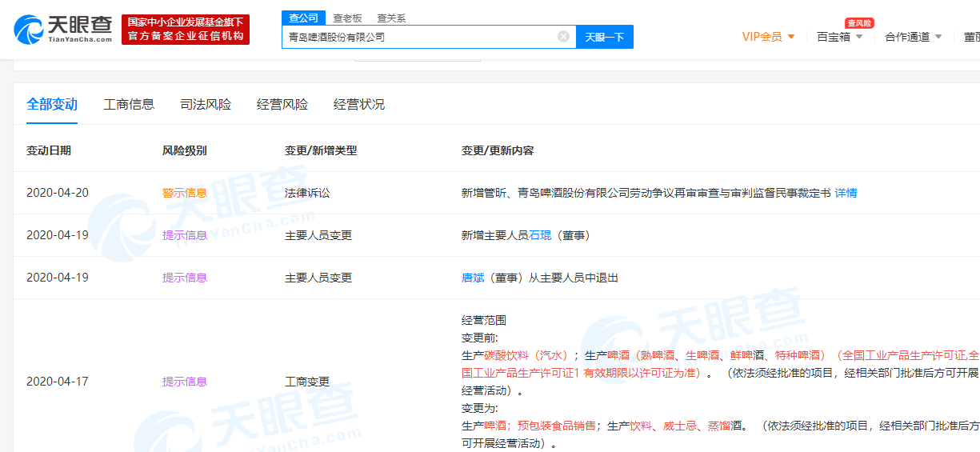Open profile link for 石琨
Screen dimensions: 980x452
coord(540,235)
